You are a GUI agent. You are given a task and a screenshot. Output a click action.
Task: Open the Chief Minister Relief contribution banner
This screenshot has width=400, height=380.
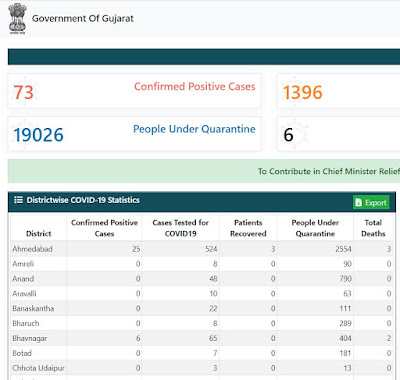point(204,171)
